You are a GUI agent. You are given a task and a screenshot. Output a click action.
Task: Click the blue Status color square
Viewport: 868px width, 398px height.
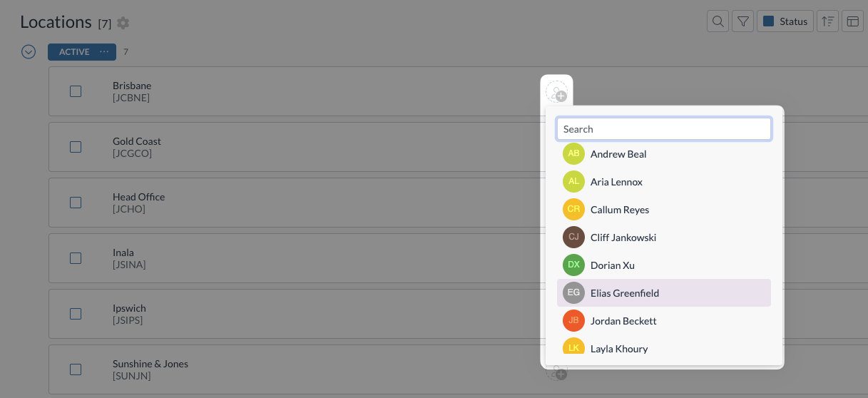coord(769,21)
